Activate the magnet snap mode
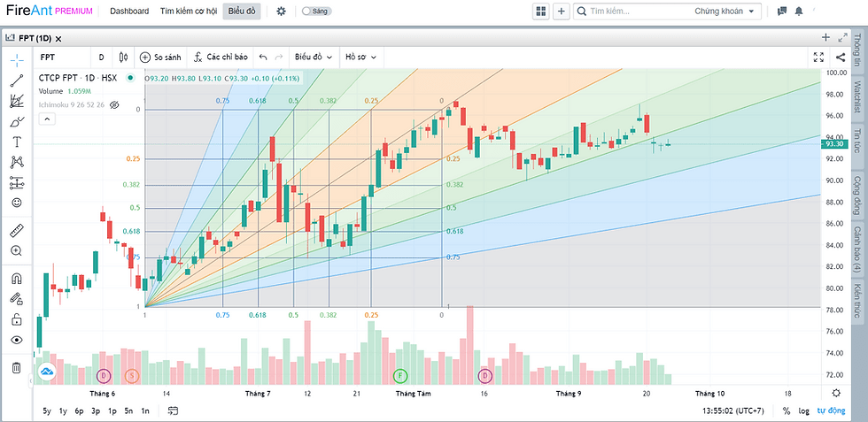Screen dimensions: 868x422 [17, 278]
